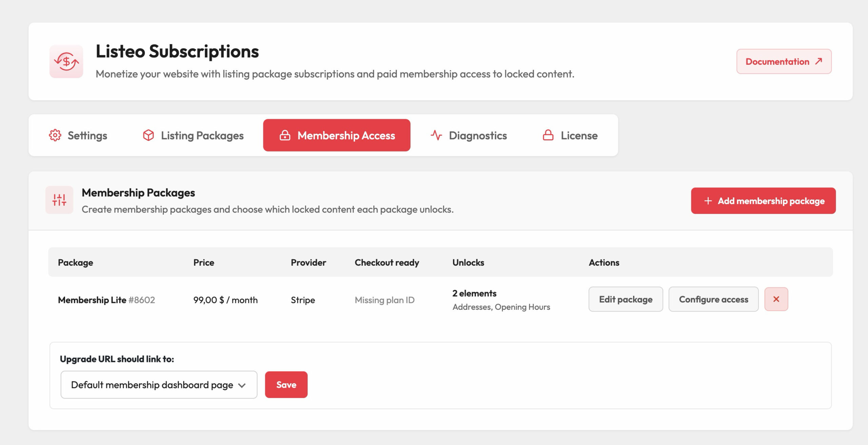Click the Unlocks column header
The height and width of the screenshot is (445, 868).
coord(468,262)
